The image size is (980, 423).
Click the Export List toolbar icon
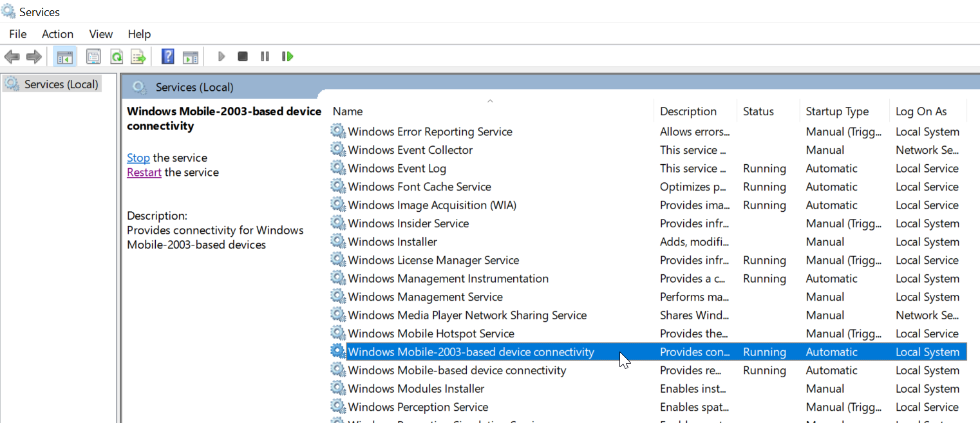[138, 57]
